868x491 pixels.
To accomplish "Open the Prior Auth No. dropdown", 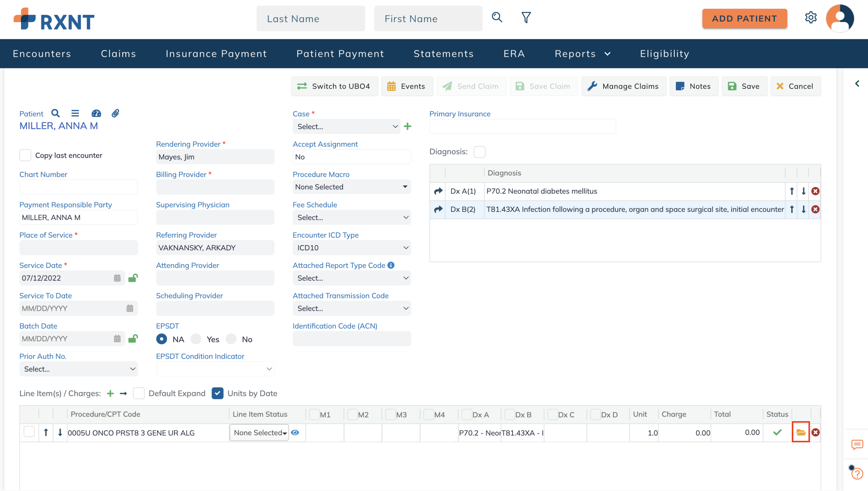I will pos(79,369).
